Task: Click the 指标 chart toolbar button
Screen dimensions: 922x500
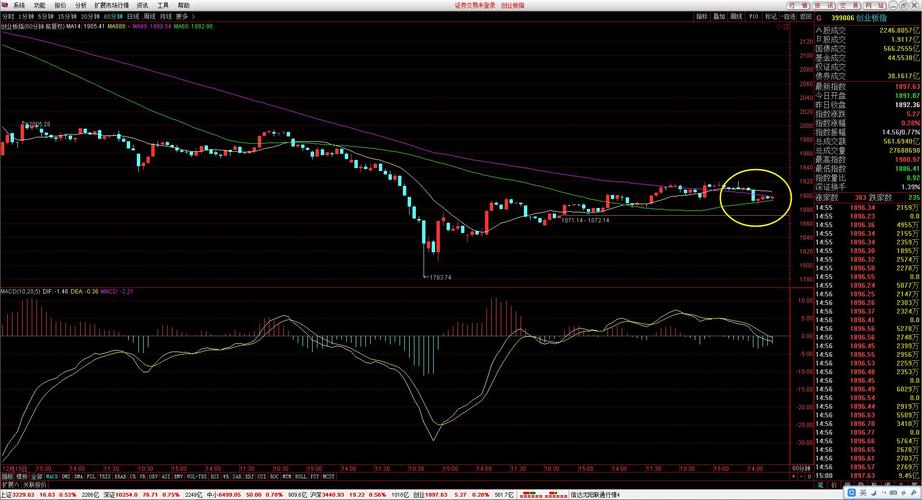Action: 702,16
